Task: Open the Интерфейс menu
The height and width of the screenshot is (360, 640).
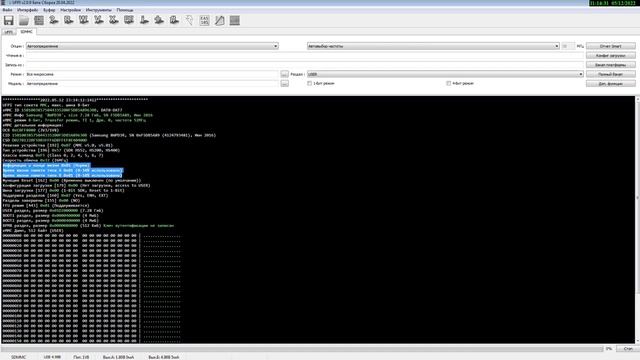Action: pos(27,10)
